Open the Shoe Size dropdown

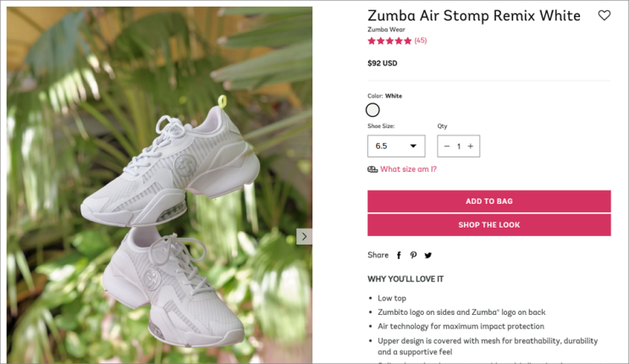(x=396, y=146)
